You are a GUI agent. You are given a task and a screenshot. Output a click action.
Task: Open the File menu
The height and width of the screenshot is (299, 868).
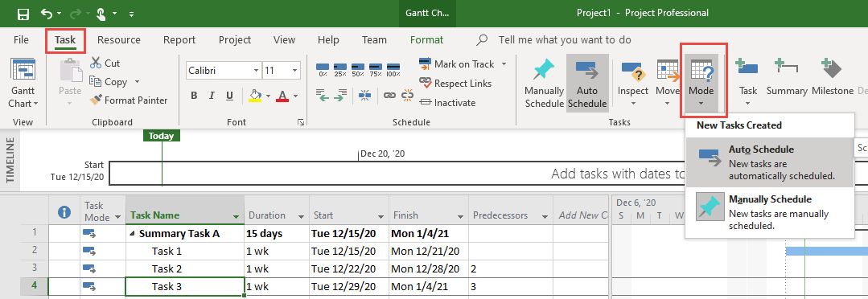pos(21,40)
